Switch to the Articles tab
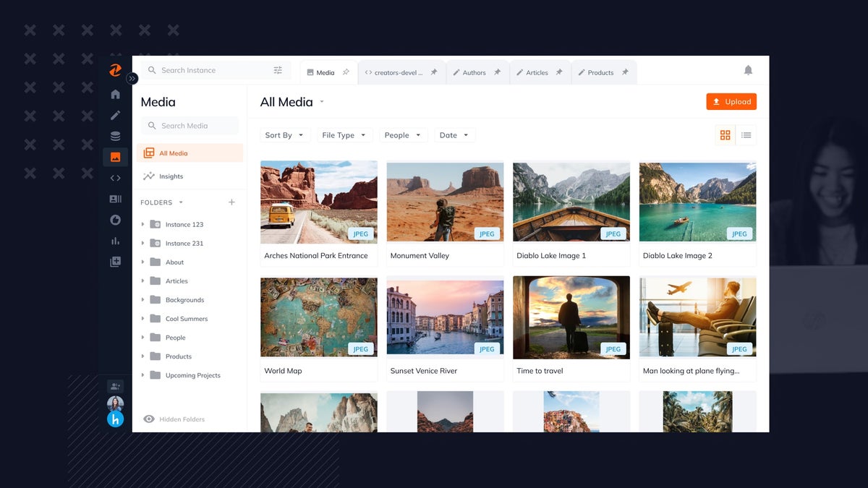The width and height of the screenshot is (868, 488). (x=535, y=72)
